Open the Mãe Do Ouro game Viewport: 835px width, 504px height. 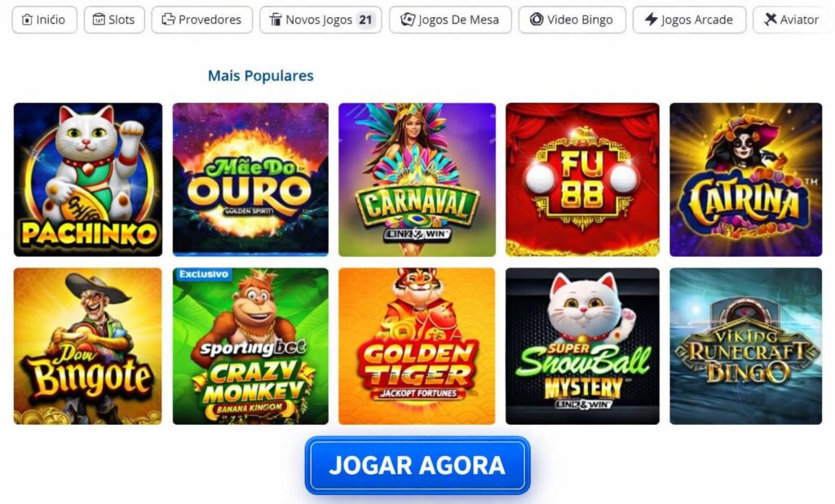(250, 179)
